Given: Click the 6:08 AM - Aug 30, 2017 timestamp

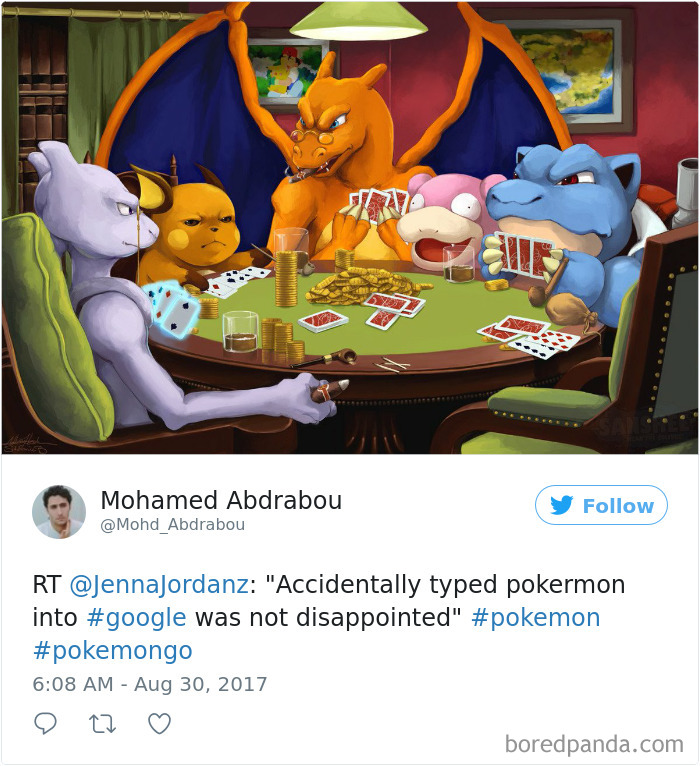Looking at the screenshot, I should (150, 684).
